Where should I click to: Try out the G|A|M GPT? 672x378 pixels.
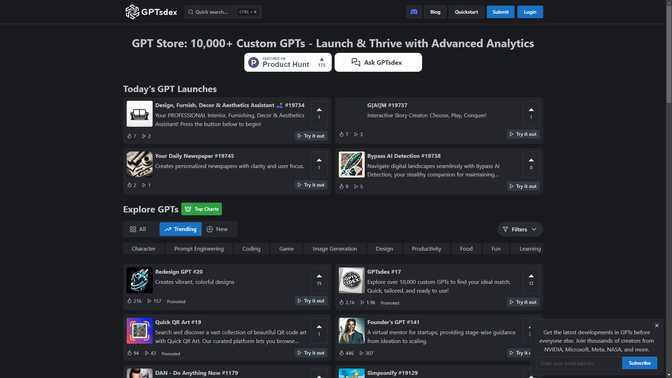point(523,134)
